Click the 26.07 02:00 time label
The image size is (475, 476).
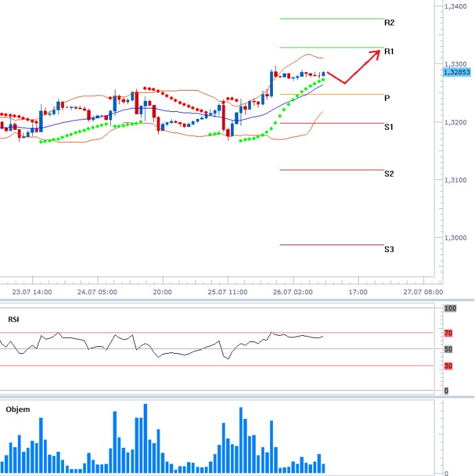[x=293, y=292]
